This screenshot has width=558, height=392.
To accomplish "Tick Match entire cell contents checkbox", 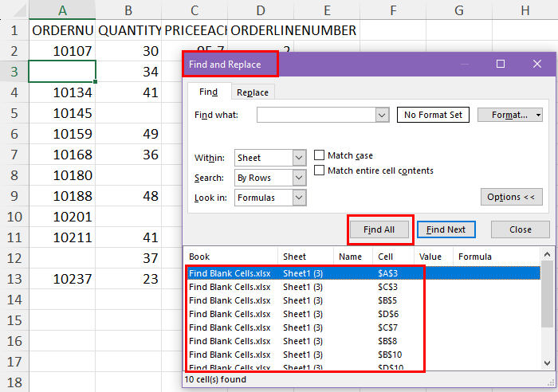I will pyautogui.click(x=319, y=171).
